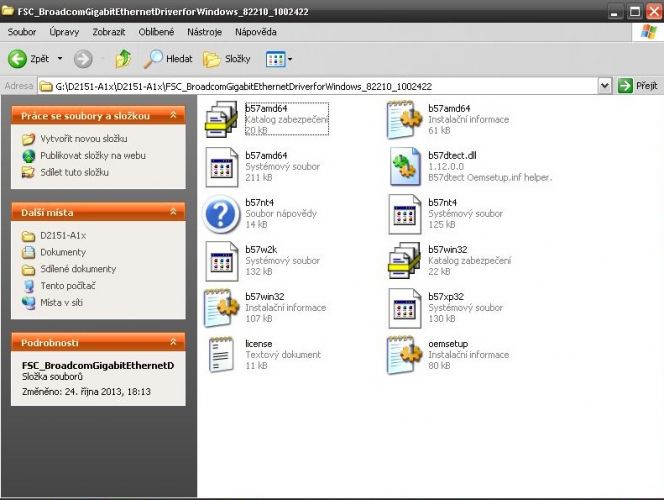Click the globe icon beside Publikovat složky

(x=28, y=156)
